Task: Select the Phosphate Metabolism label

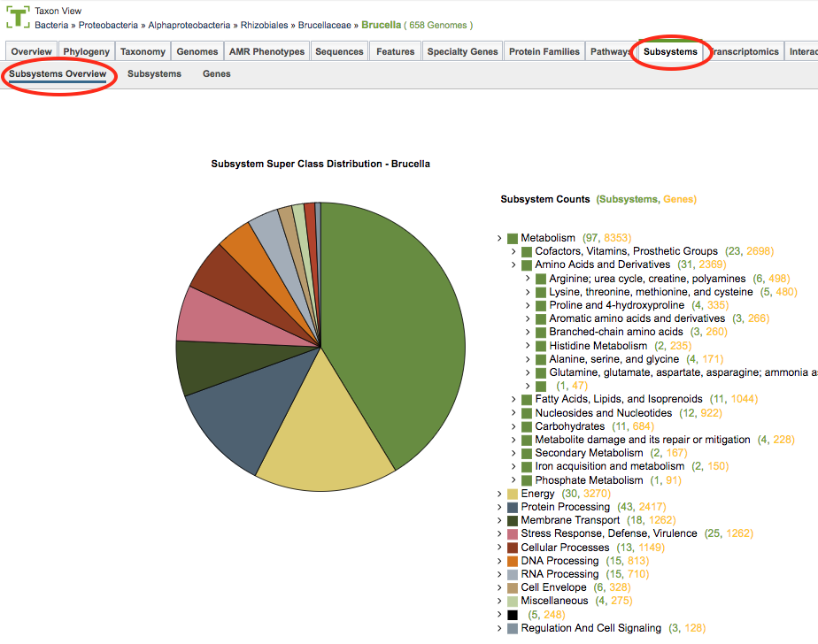Action: pyautogui.click(x=589, y=480)
